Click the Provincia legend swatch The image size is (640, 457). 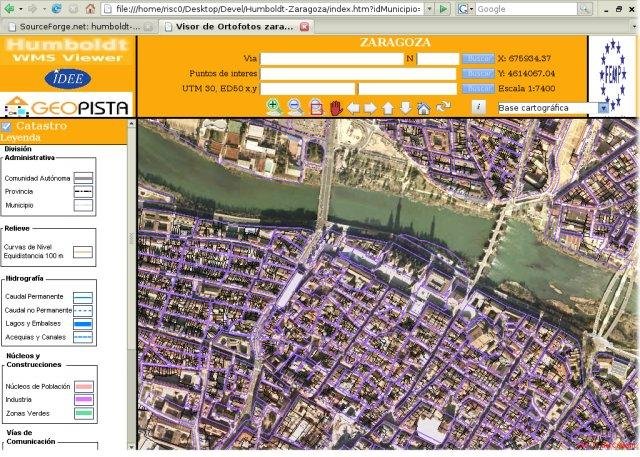83,191
